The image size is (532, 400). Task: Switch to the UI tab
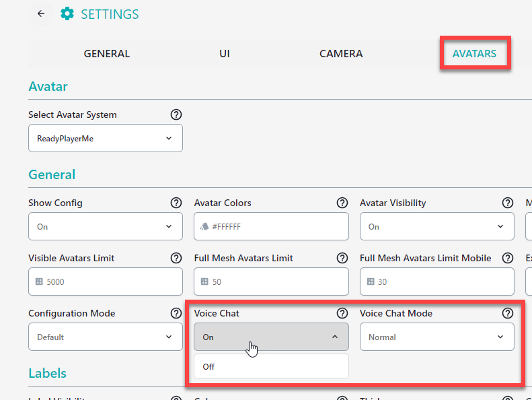pyautogui.click(x=224, y=53)
